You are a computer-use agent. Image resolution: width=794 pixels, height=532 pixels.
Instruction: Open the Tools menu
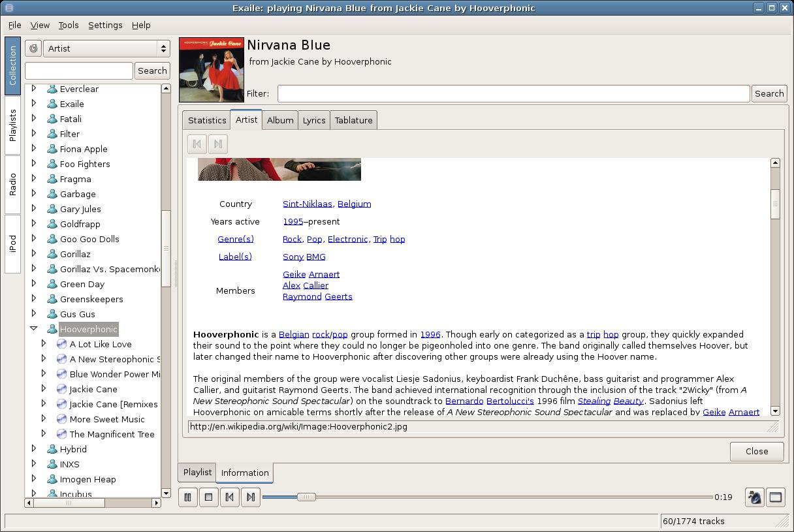(x=69, y=25)
